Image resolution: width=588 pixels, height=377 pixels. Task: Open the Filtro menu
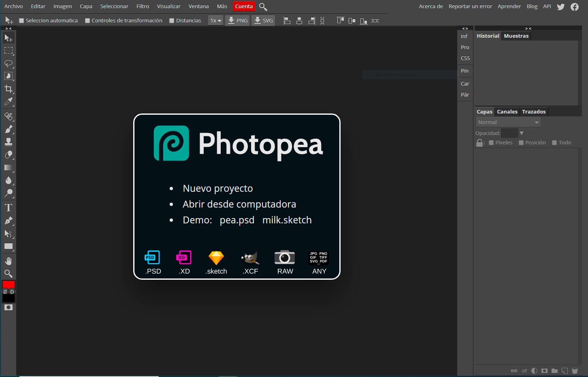(x=143, y=6)
